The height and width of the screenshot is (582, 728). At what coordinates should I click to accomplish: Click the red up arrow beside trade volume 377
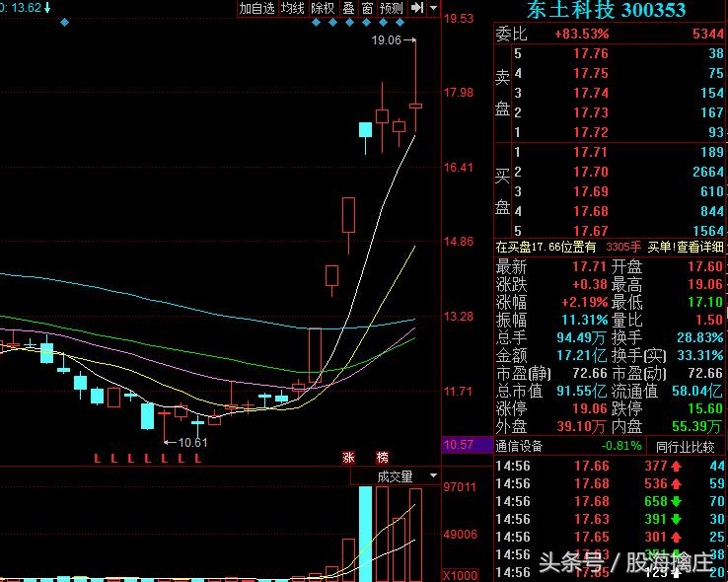coord(676,466)
